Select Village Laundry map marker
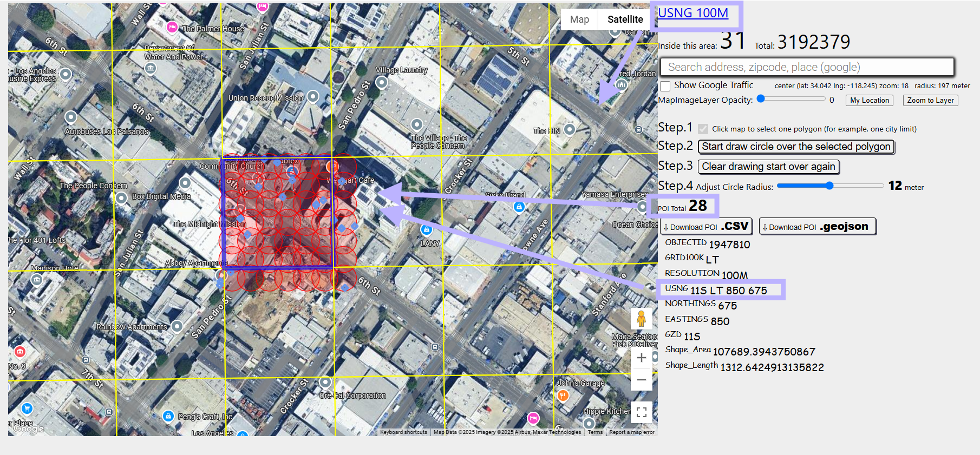The image size is (980, 455). coord(382,82)
